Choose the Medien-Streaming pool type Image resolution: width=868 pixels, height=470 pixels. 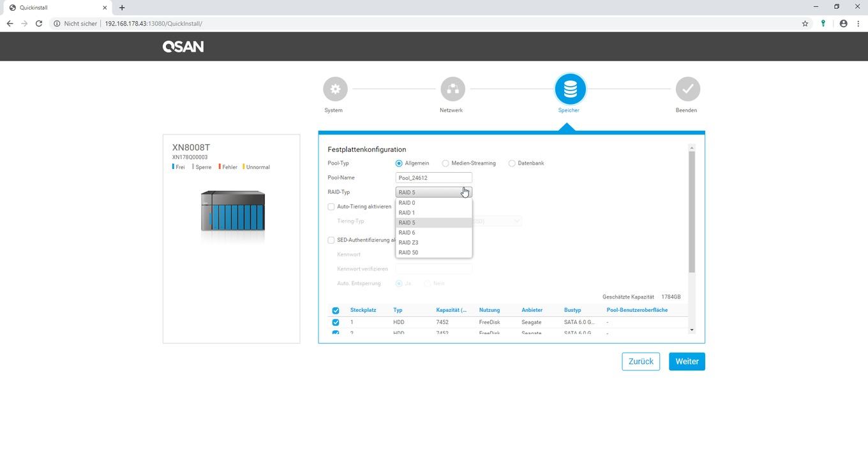[445, 163]
